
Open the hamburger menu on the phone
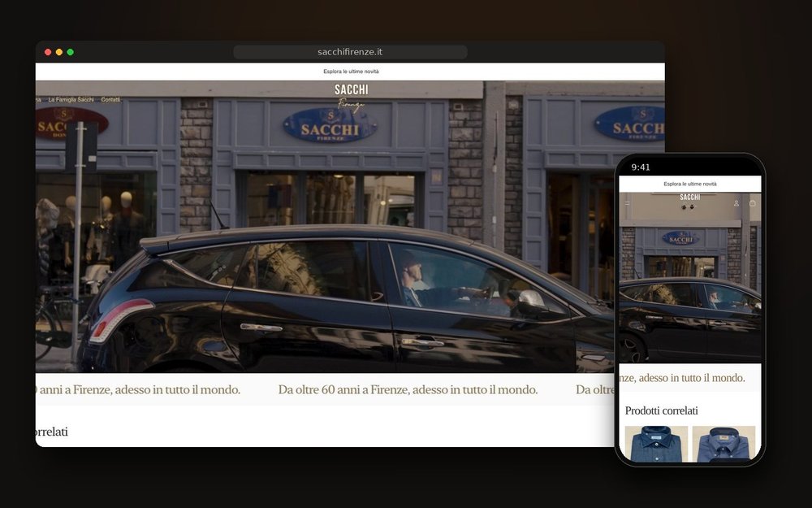point(627,203)
